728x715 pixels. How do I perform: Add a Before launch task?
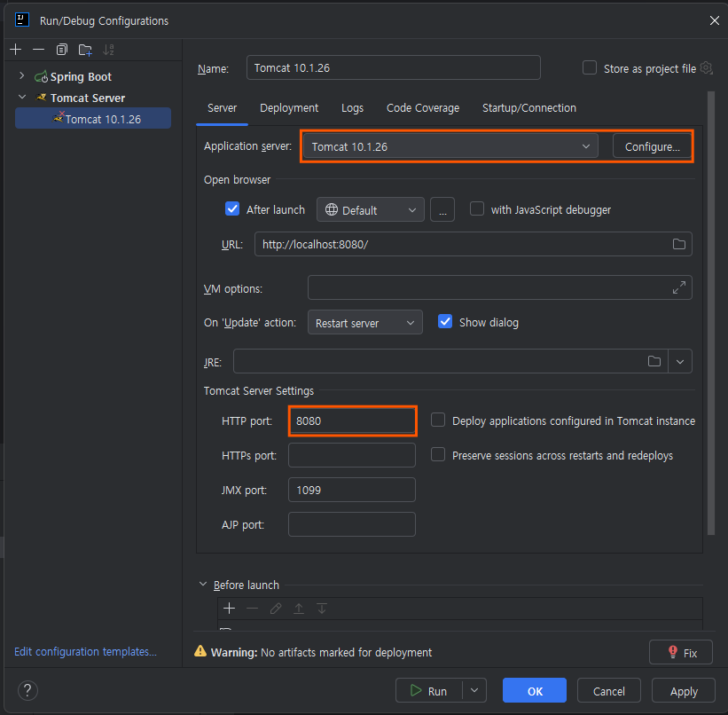(229, 609)
